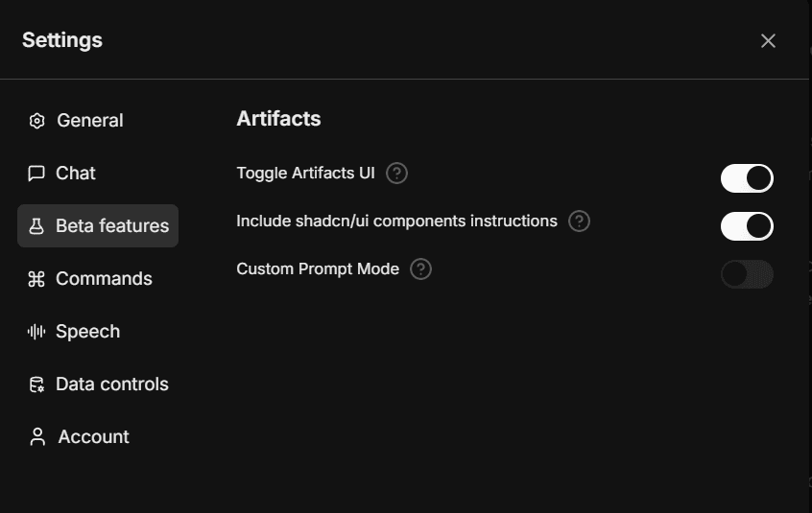Open help tooltip for Toggle Artifacts UI
This screenshot has height=513, width=812.
click(396, 174)
